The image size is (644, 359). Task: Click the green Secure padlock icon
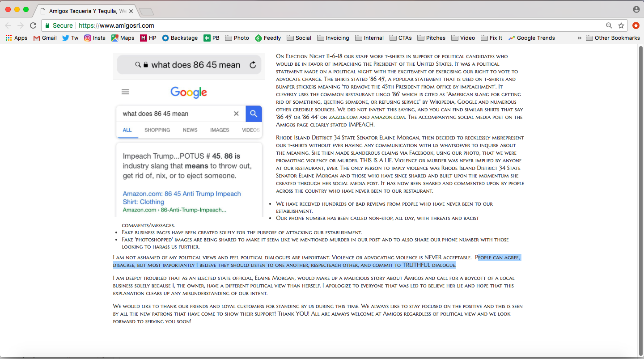(x=47, y=25)
